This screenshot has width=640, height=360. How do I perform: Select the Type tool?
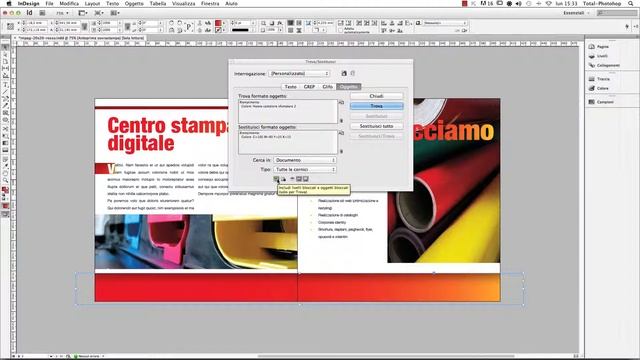coord(5,84)
